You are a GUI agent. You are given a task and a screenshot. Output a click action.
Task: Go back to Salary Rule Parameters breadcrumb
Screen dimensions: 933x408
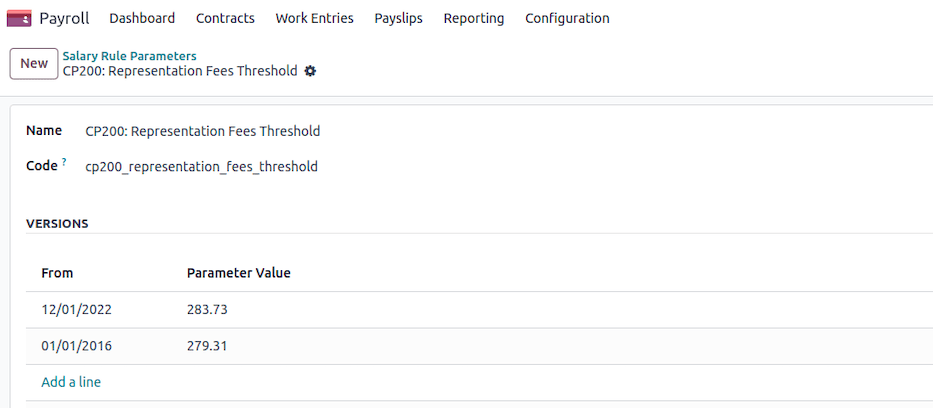pos(129,56)
